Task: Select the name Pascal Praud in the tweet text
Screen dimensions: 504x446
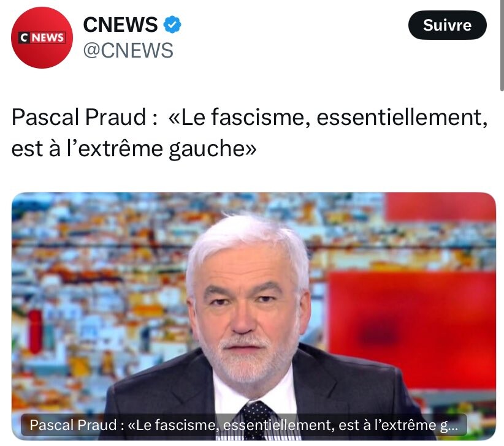Action: point(79,117)
